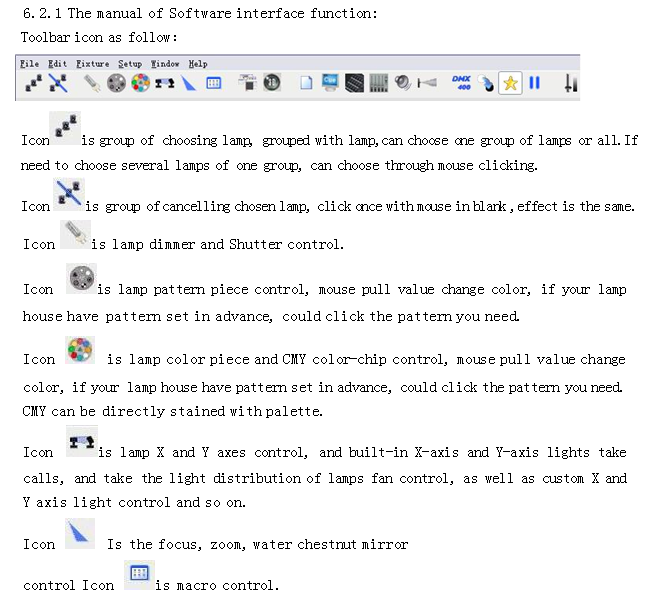Click the blue lamp icon next to DMX 400
The width and height of the screenshot is (659, 598).
click(x=486, y=83)
